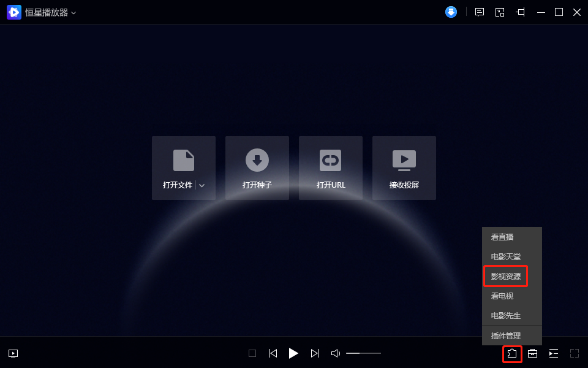The width and height of the screenshot is (588, 368).
Task: Maximize the player window
Action: click(x=559, y=12)
